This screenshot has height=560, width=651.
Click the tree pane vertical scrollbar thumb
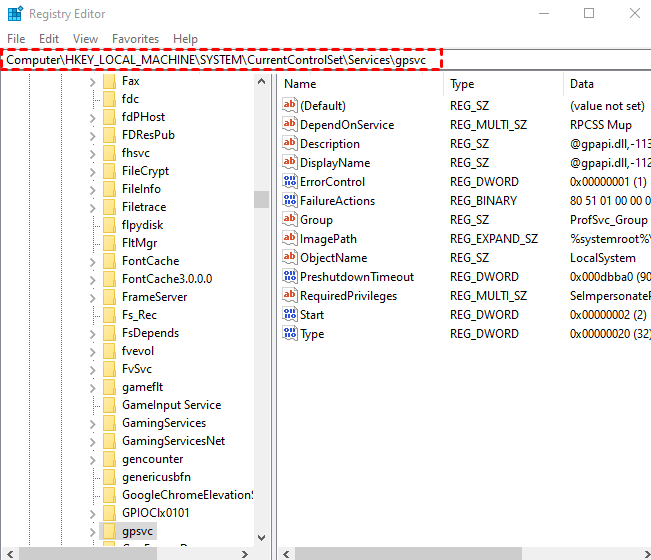tap(262, 199)
